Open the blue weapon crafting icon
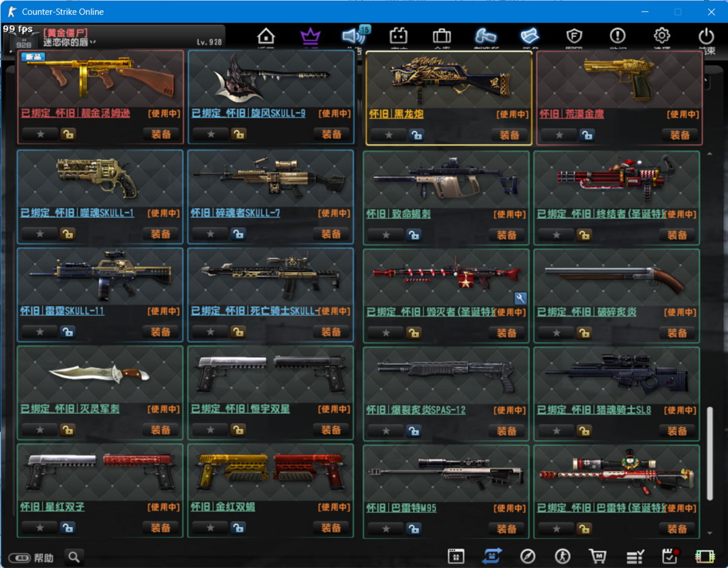Viewport: 728px width, 568px height. (485, 36)
